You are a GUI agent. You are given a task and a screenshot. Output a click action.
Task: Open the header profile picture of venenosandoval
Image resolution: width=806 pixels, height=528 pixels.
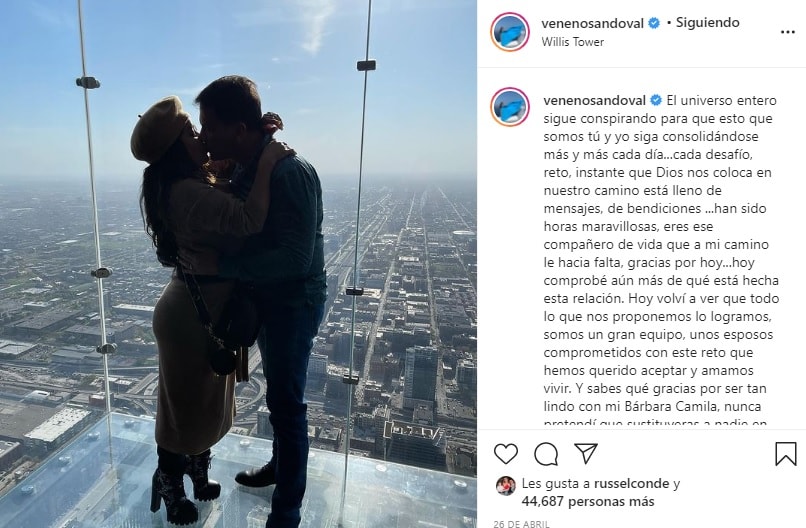(509, 32)
